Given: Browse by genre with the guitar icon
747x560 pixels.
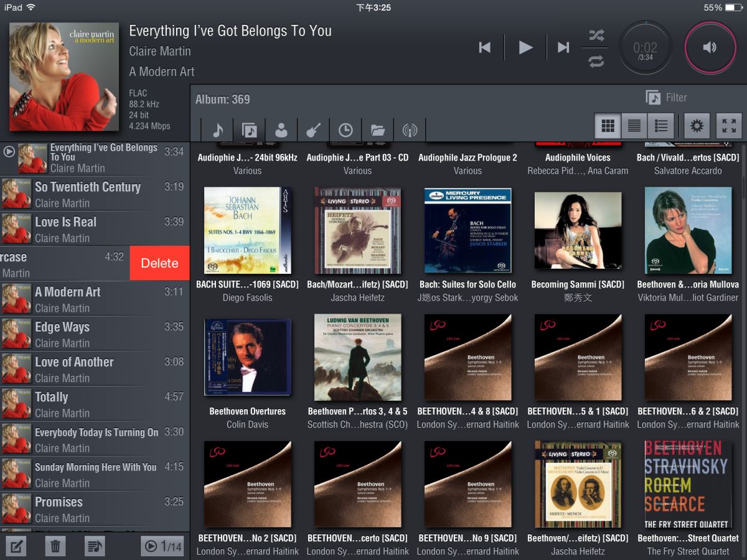Looking at the screenshot, I should click(x=313, y=129).
